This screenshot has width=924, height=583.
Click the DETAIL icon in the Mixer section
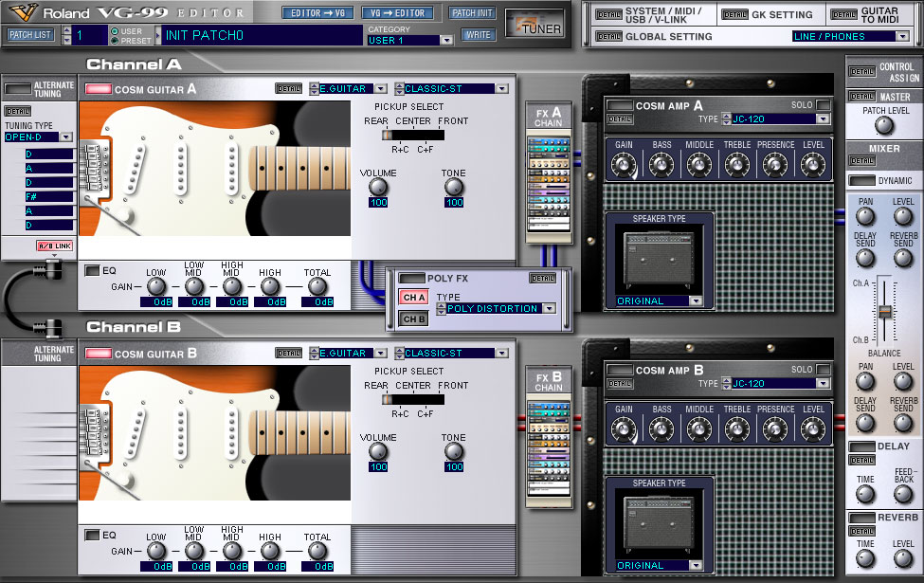pos(862,161)
